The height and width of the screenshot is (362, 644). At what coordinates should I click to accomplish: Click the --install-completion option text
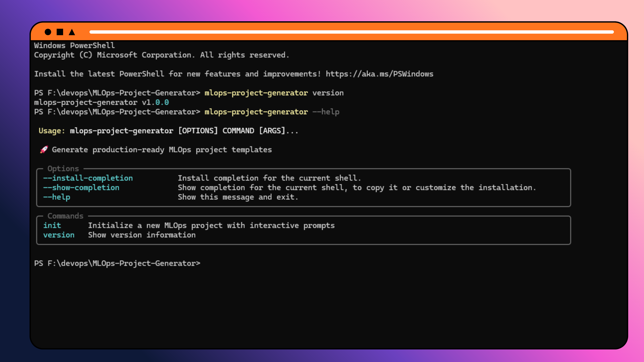click(x=88, y=178)
